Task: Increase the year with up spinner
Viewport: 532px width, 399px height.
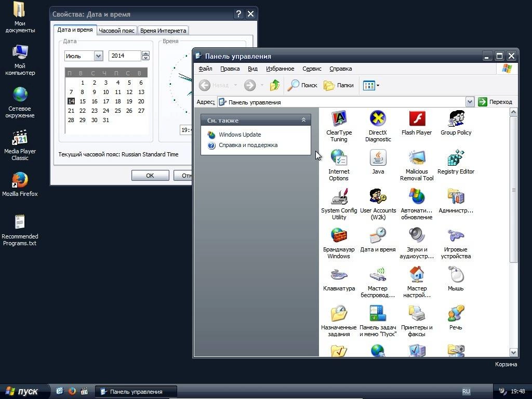Action: 145,54
